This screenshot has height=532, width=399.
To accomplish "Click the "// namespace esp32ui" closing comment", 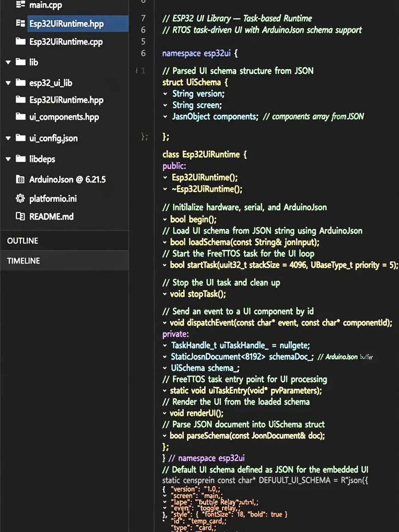I will point(207,458).
